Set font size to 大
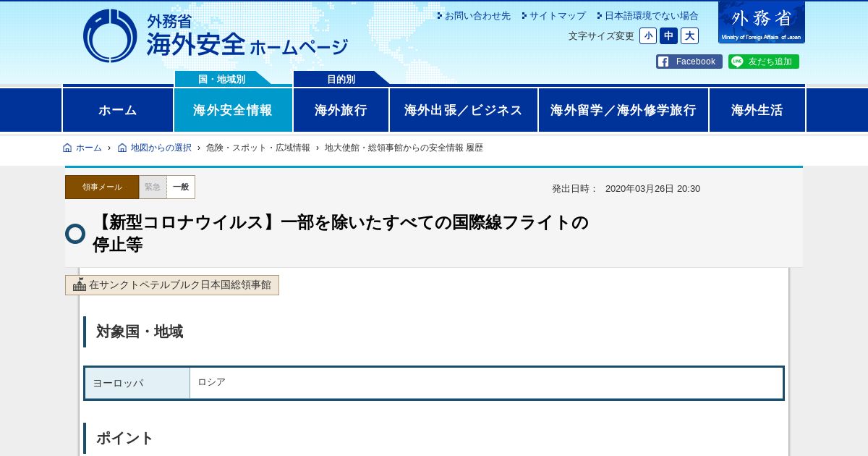Image resolution: width=868 pixels, height=456 pixels. coord(689,36)
